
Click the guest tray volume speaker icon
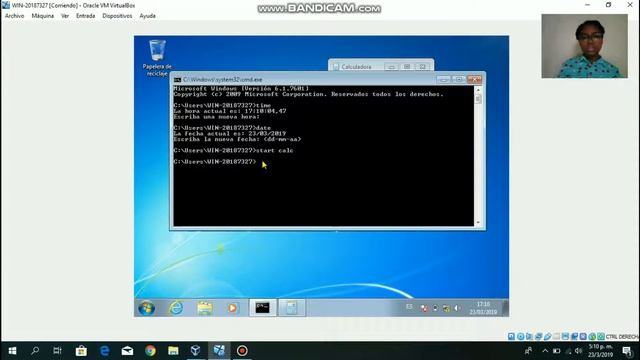pos(457,309)
